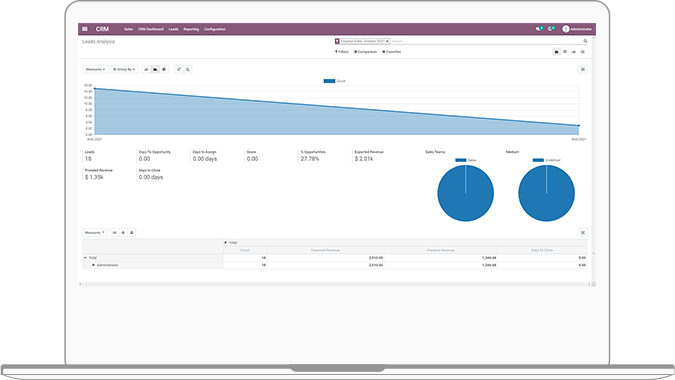Click the CRM app title
The height and width of the screenshot is (380, 675).
[x=102, y=29]
